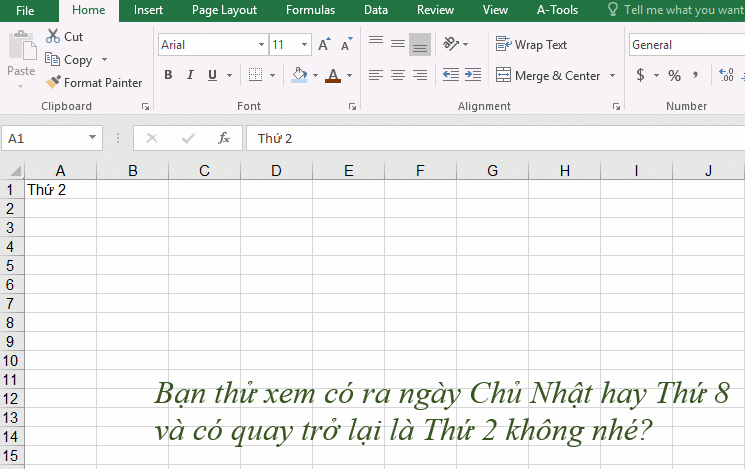Click the Wrap Text button

click(531, 45)
